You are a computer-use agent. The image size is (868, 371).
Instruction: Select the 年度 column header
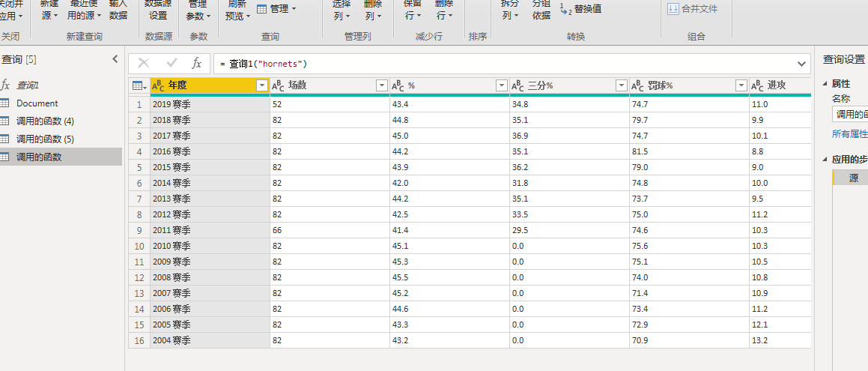pyautogui.click(x=210, y=86)
